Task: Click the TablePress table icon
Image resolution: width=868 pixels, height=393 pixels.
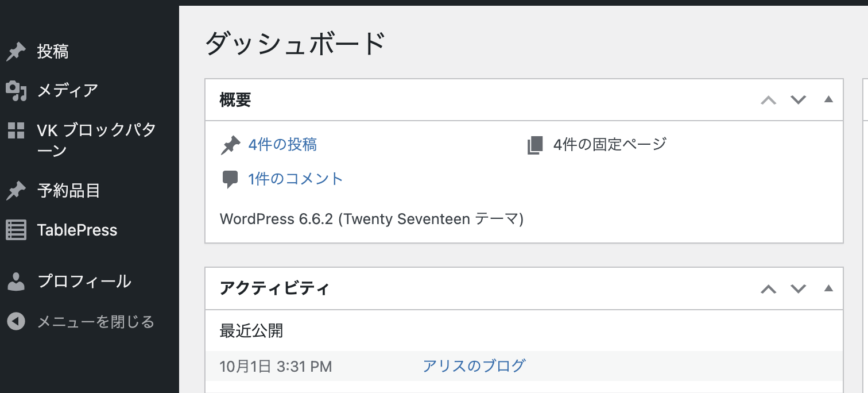Action: [x=16, y=230]
